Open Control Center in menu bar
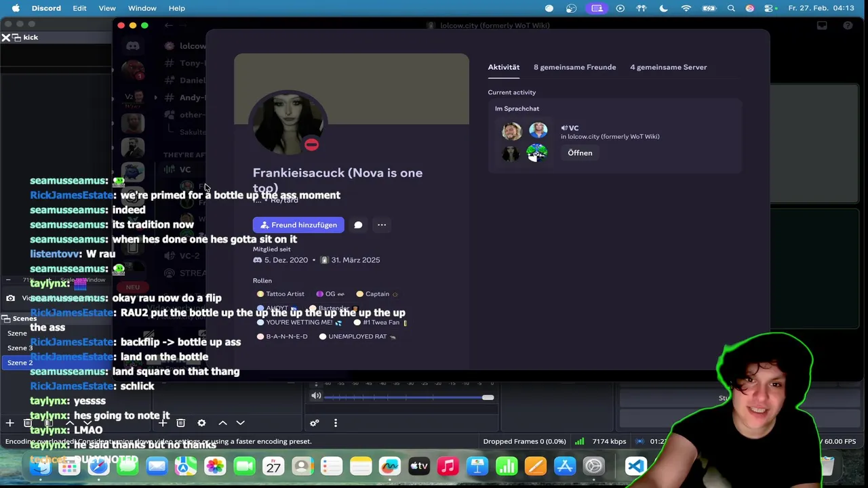Image resolution: width=868 pixels, height=488 pixels. pyautogui.click(x=769, y=8)
